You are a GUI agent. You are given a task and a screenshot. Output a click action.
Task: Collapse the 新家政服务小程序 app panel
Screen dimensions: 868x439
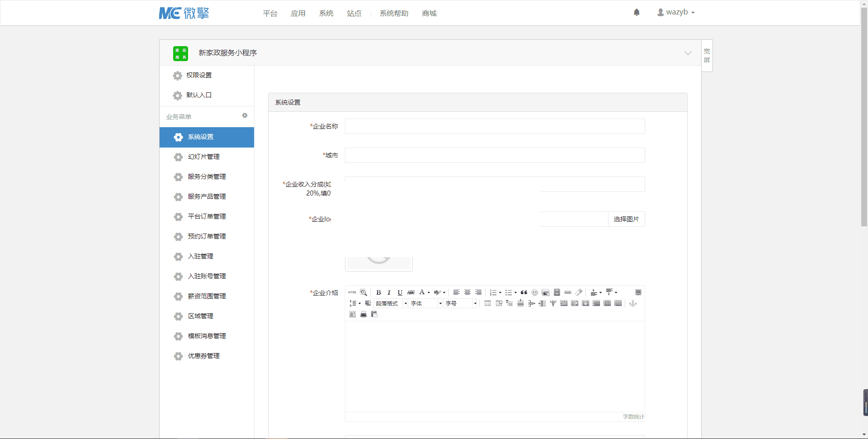[688, 53]
